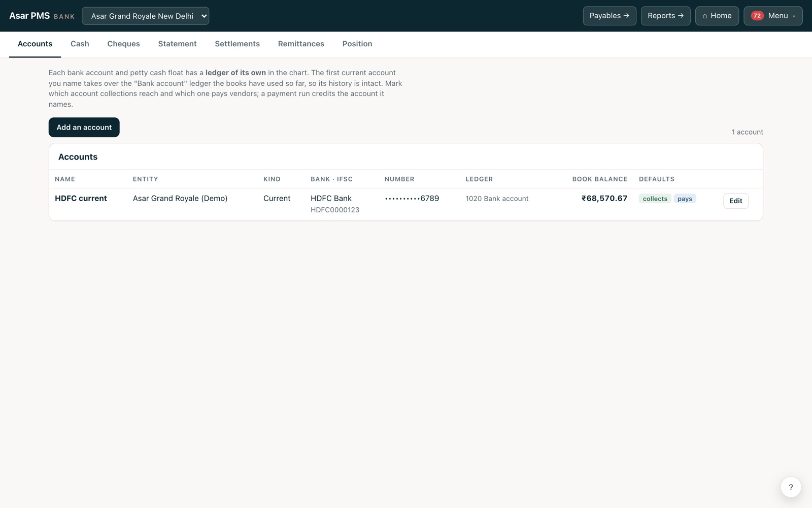Screen dimensions: 812x508
Task: Open the Position tab
Action: 357,44
